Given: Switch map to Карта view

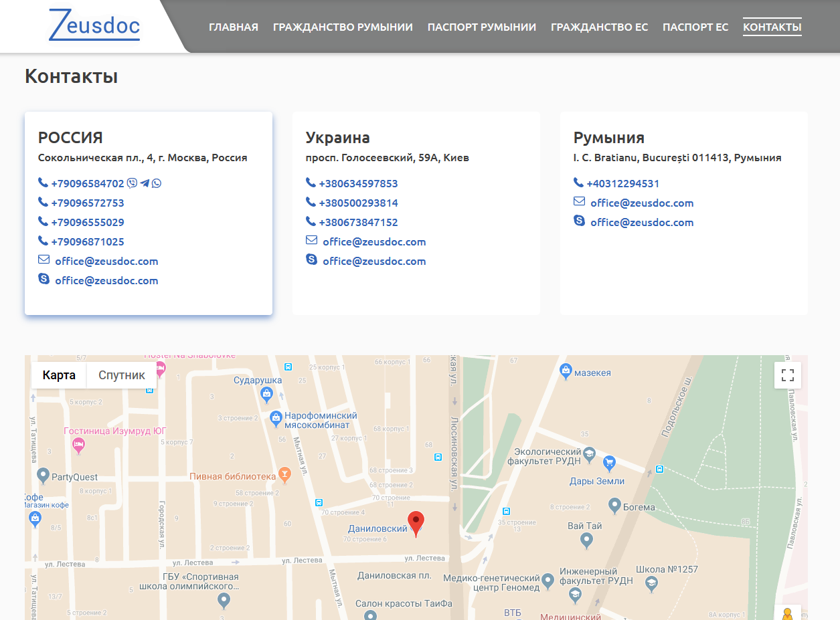Looking at the screenshot, I should [59, 375].
